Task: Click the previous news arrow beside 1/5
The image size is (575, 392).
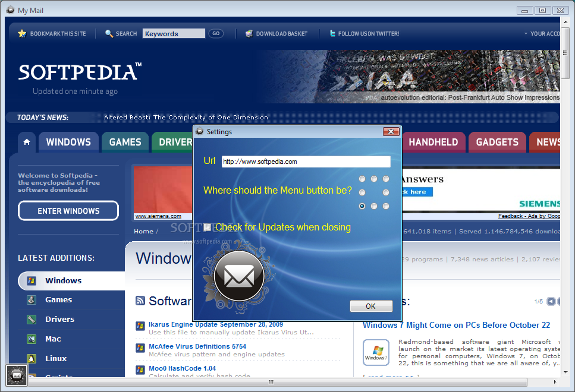Action: 551,302
